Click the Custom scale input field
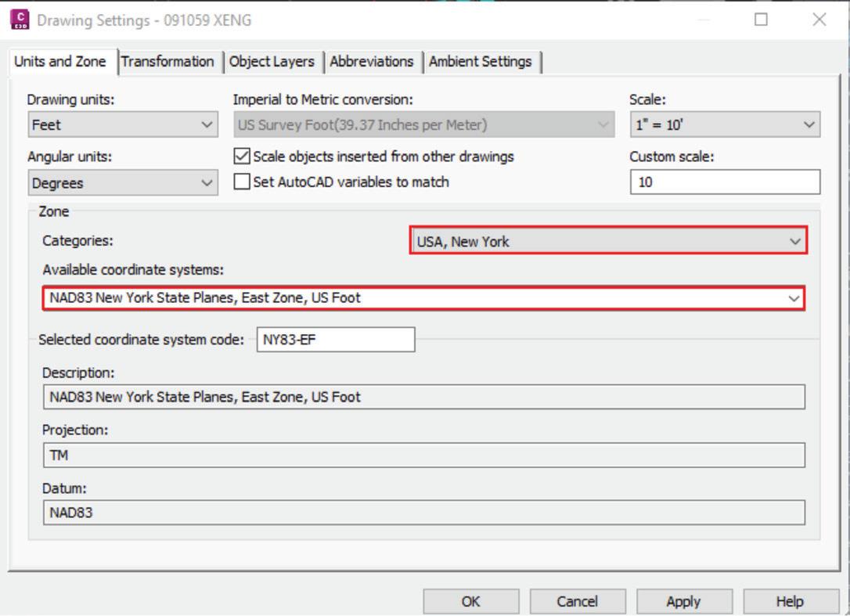Screen dimensions: 850x616 (725, 182)
